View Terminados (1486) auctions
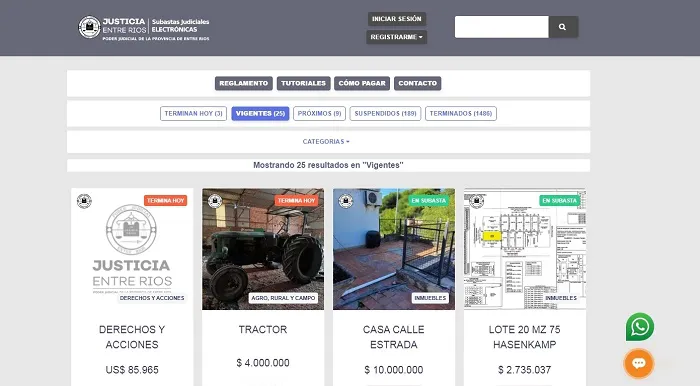 [x=461, y=113]
